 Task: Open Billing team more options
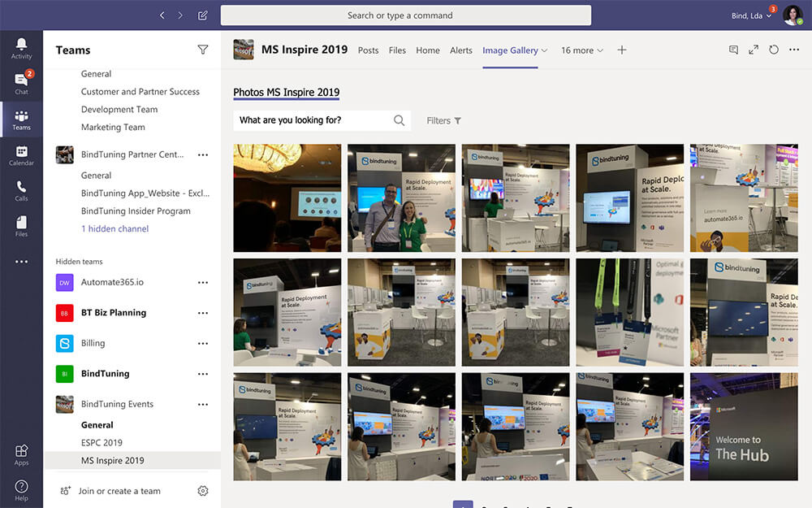202,343
